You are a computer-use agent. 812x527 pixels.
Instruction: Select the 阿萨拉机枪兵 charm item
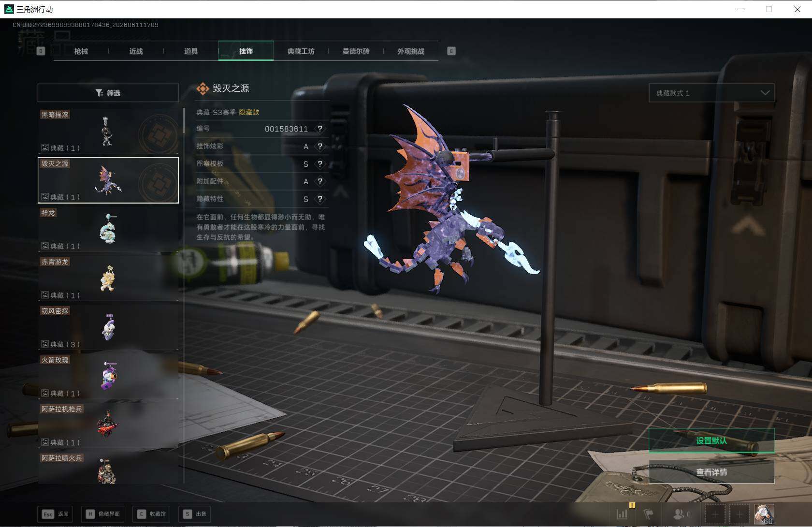pyautogui.click(x=108, y=425)
